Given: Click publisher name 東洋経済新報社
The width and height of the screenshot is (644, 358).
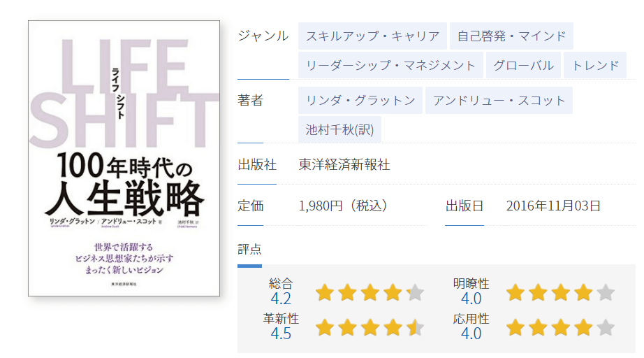Looking at the screenshot, I should (x=344, y=165).
